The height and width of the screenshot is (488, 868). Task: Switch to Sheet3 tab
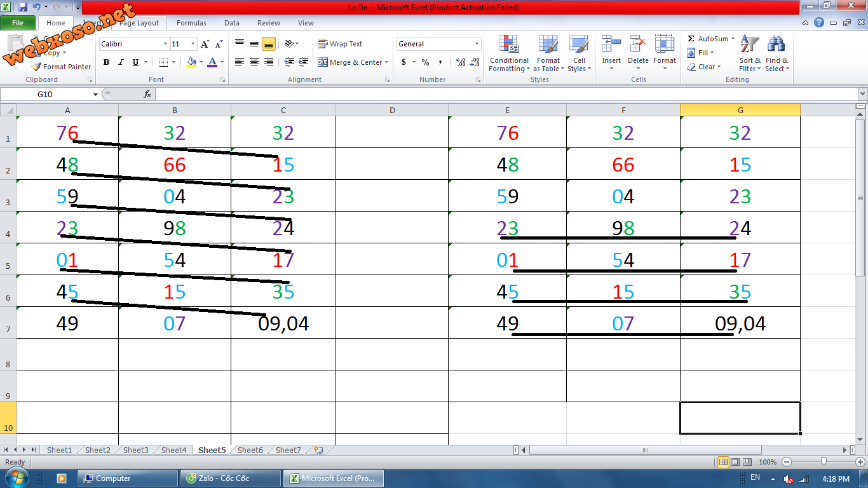tap(135, 450)
